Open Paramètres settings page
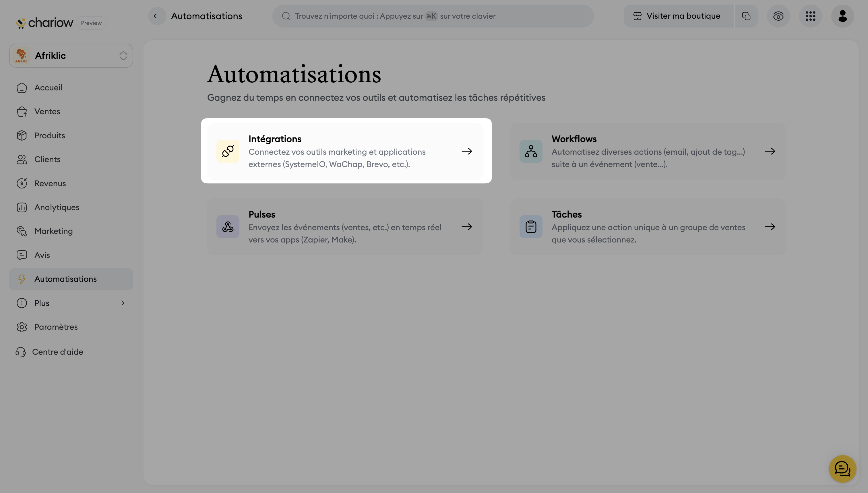The width and height of the screenshot is (868, 493). [56, 327]
